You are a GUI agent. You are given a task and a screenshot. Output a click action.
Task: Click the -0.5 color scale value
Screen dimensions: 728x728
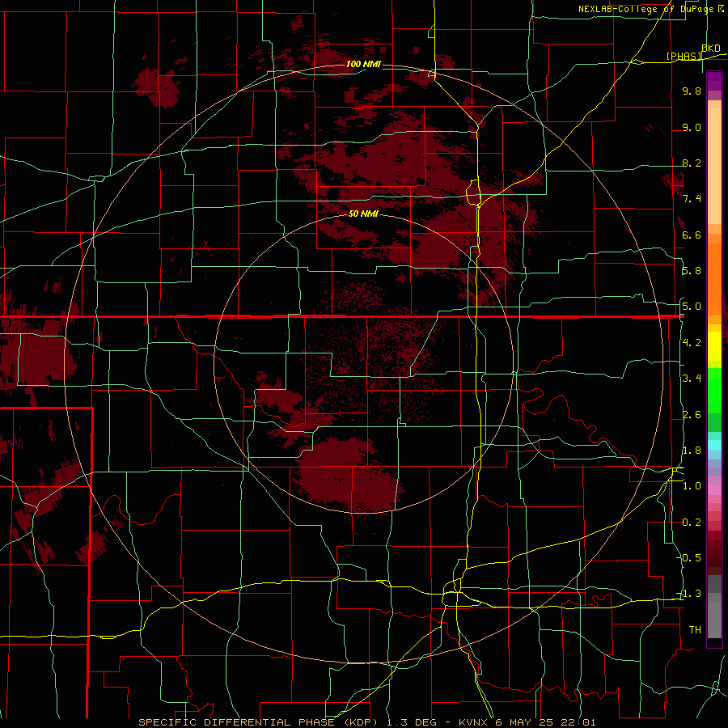(689, 558)
